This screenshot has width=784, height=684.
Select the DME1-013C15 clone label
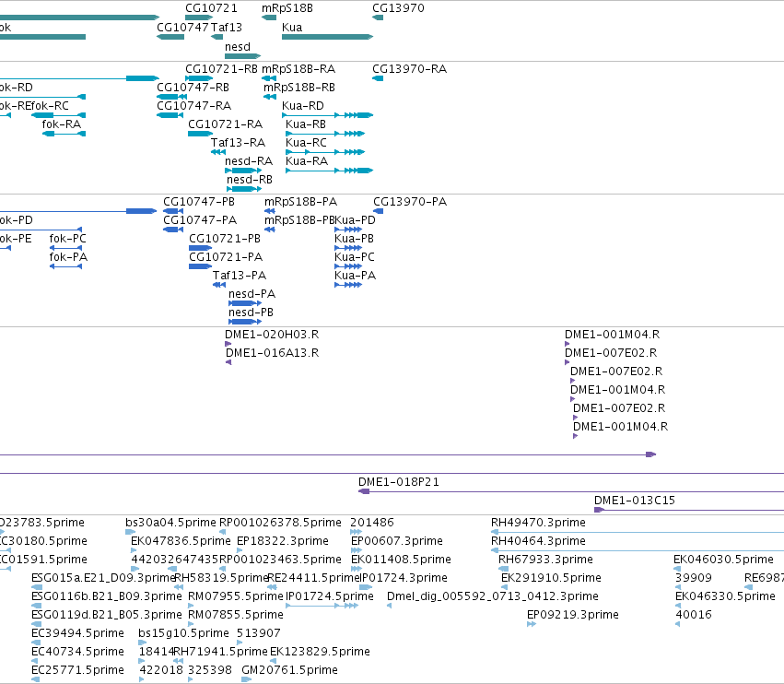point(635,501)
